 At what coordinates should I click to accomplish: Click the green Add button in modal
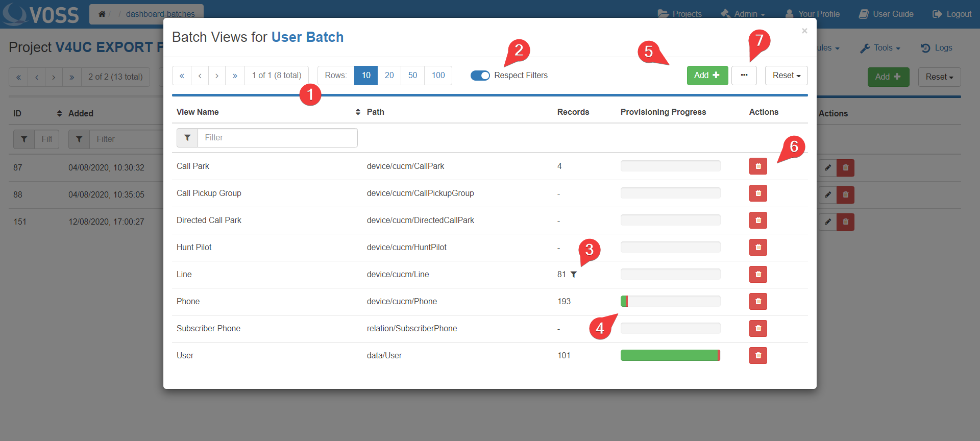click(707, 76)
